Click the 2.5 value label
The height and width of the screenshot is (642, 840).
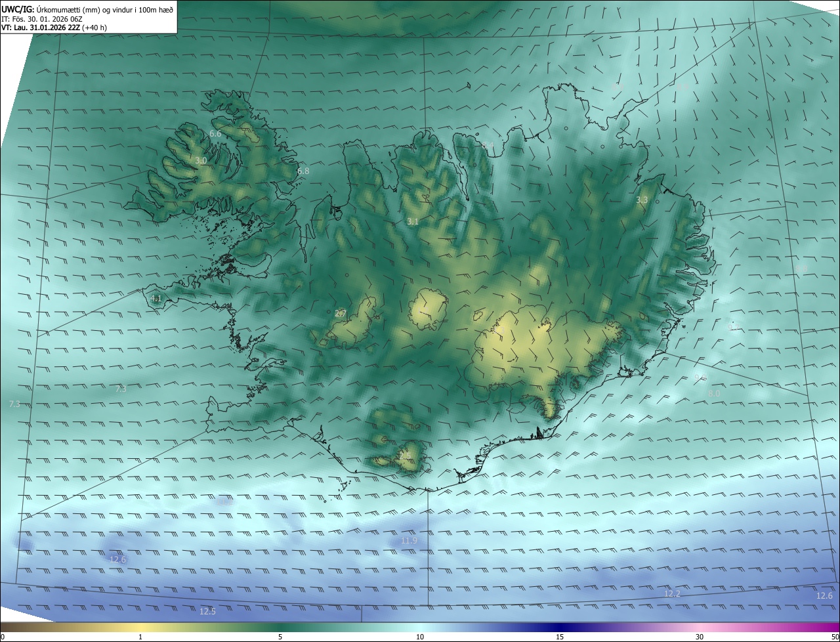(405, 455)
